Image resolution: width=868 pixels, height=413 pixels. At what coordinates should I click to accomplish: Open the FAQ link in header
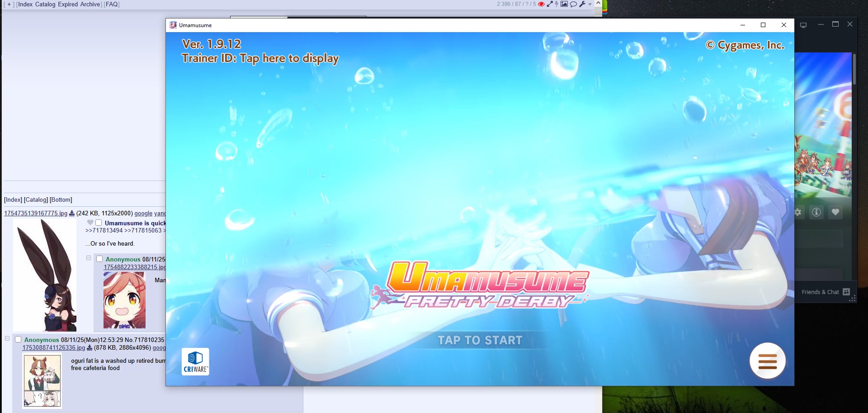tap(112, 4)
